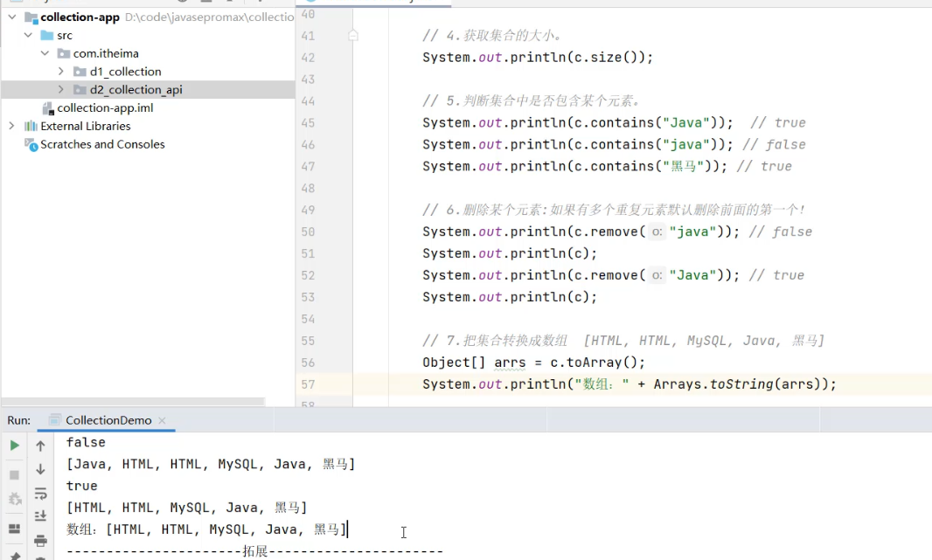Select the CollectionDemo run tab
This screenshot has width=932, height=560.
pos(106,420)
